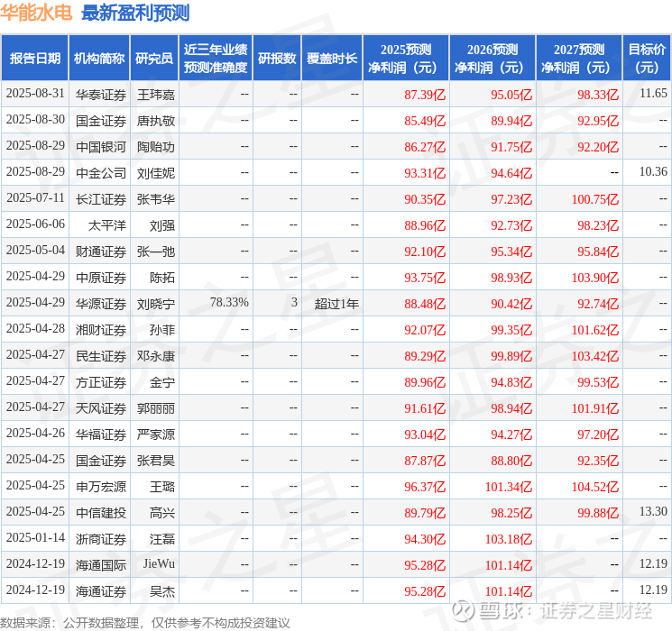Click the 方正证券 institution cell
This screenshot has height=631, width=672.
point(101,382)
